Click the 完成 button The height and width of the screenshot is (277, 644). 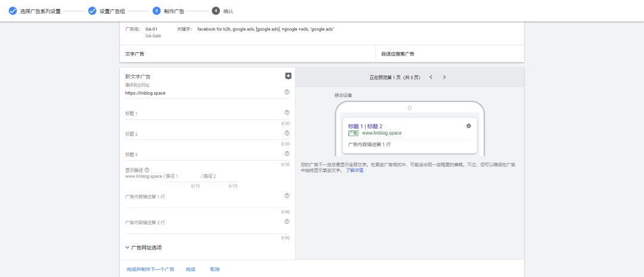(191, 270)
